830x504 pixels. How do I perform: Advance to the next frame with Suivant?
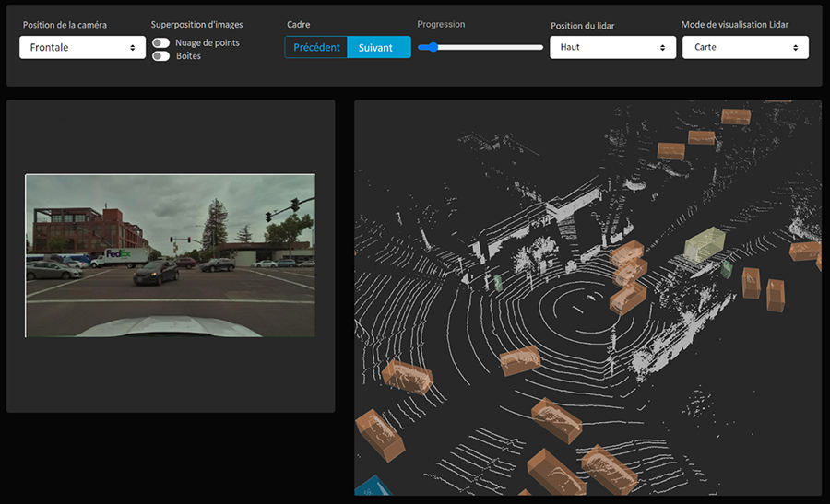pos(378,48)
